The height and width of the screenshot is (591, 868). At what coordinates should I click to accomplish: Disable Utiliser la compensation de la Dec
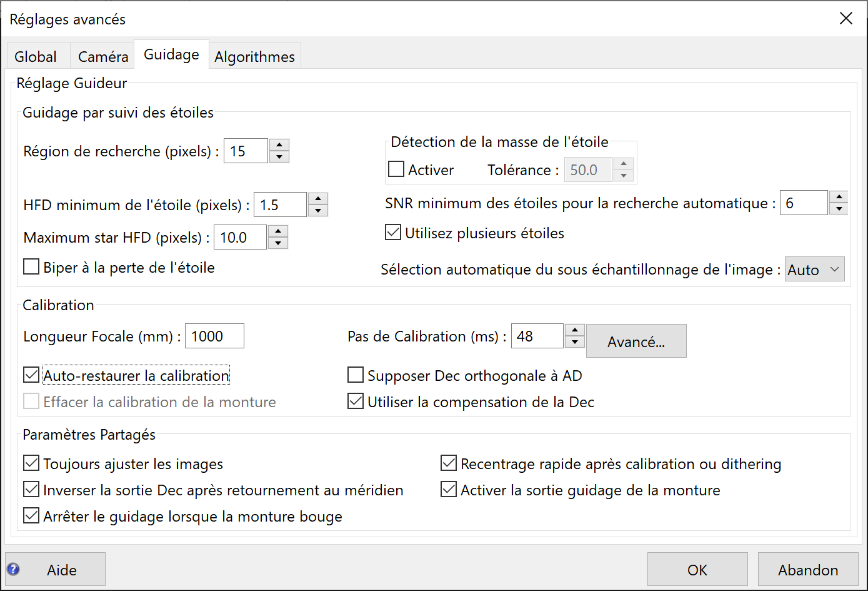[356, 402]
